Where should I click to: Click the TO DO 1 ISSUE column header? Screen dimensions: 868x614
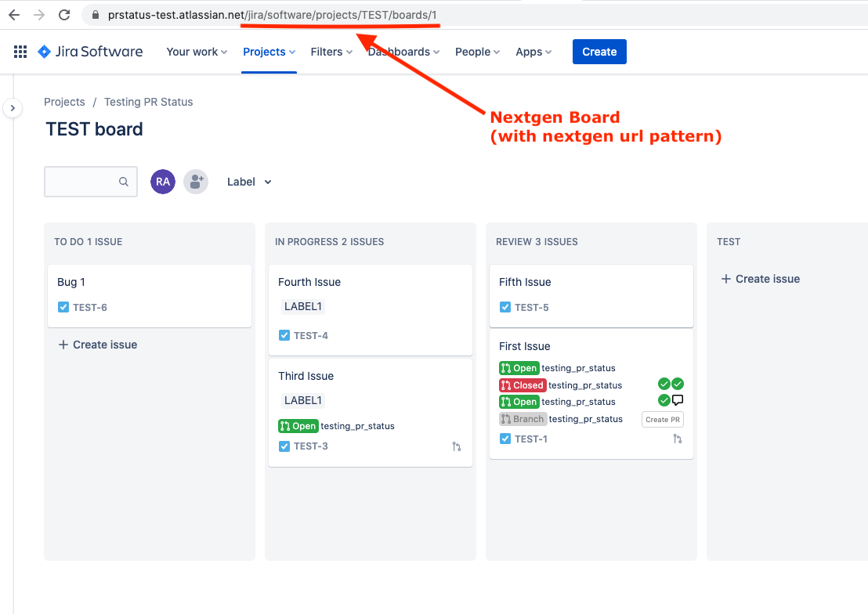click(x=89, y=242)
